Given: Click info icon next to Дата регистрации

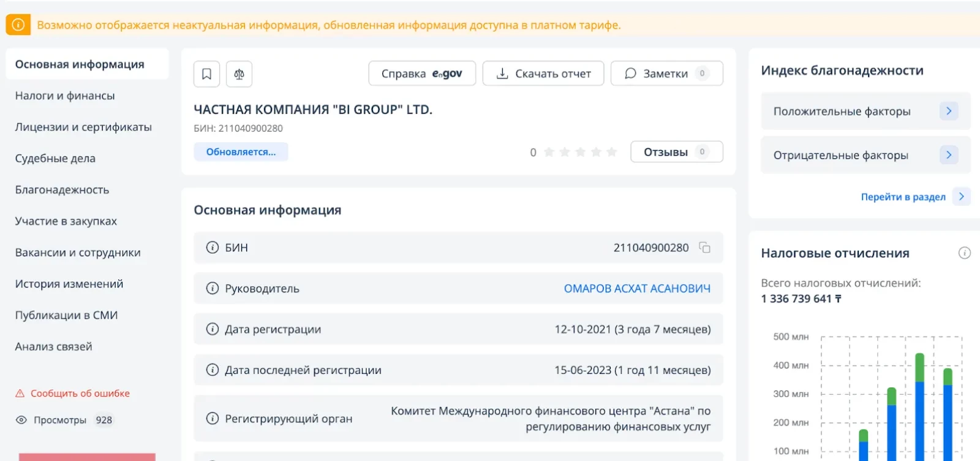Looking at the screenshot, I should [213, 329].
